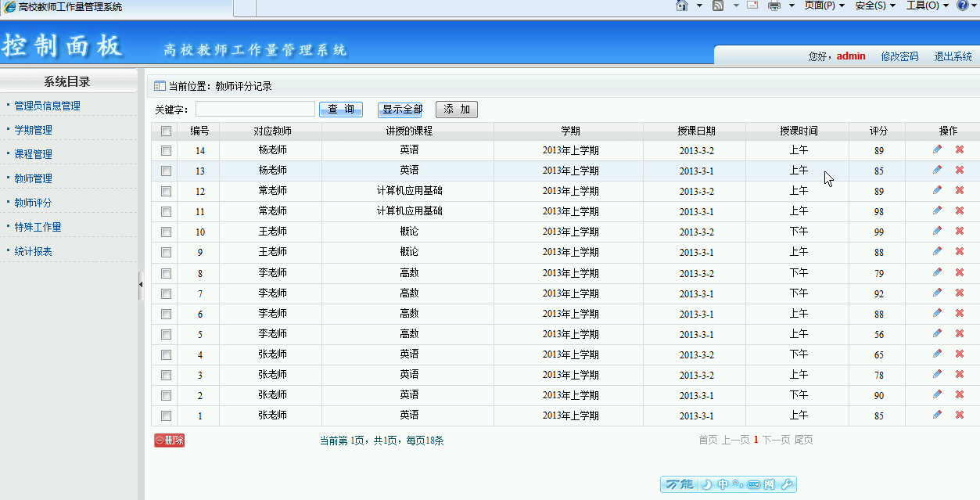Toggle the select-all header checkbox
The height and width of the screenshot is (500, 980).
coord(166,131)
